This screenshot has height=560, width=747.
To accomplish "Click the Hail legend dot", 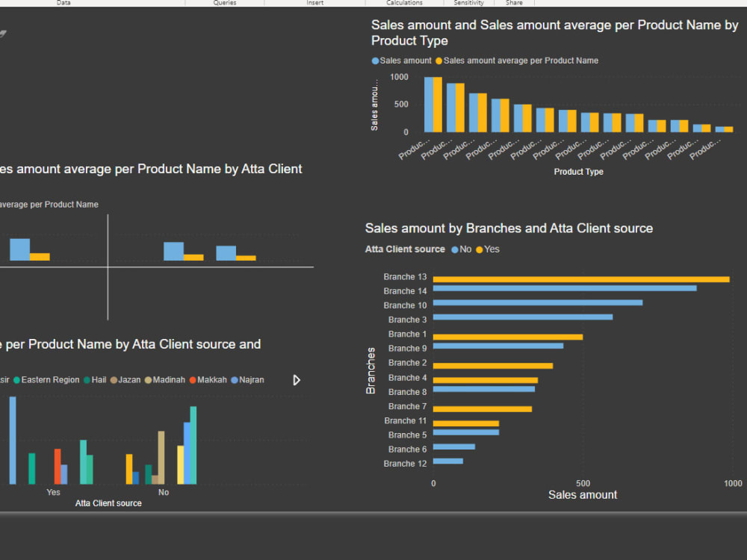I will [87, 380].
